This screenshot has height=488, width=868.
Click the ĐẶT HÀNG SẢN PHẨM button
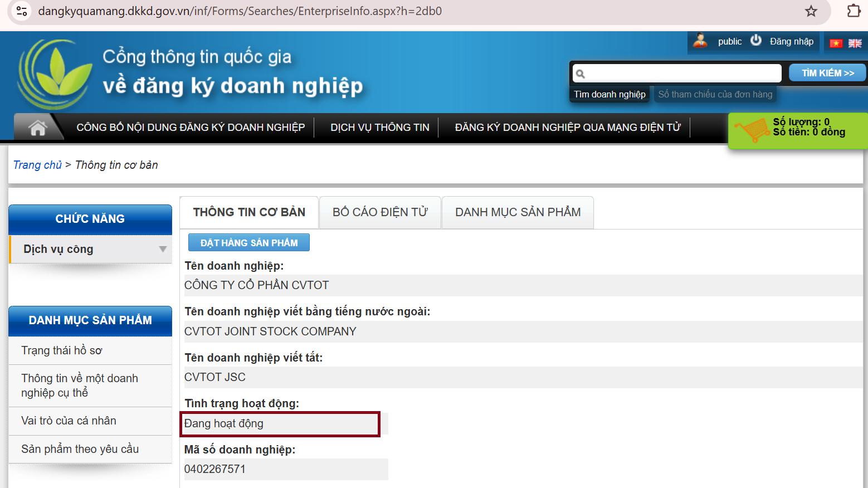(x=249, y=243)
